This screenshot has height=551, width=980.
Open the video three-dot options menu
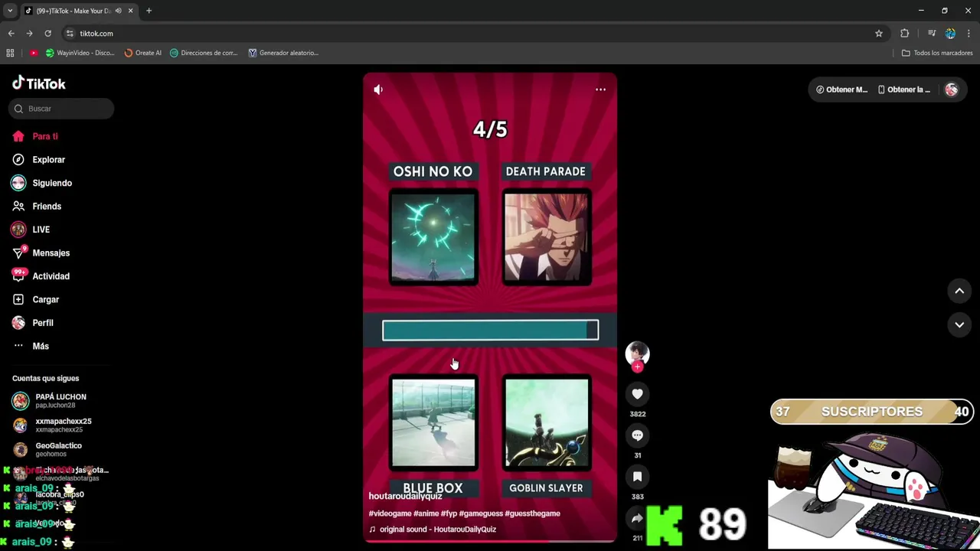click(601, 90)
